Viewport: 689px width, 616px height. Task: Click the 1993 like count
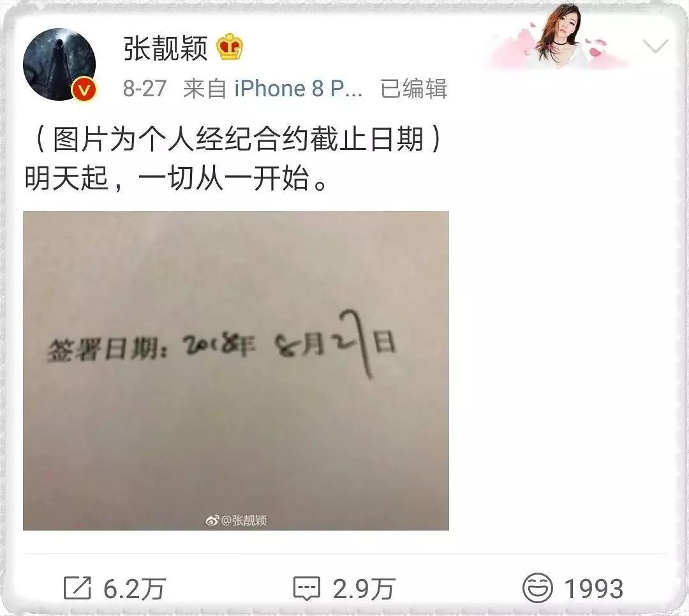pyautogui.click(x=594, y=589)
